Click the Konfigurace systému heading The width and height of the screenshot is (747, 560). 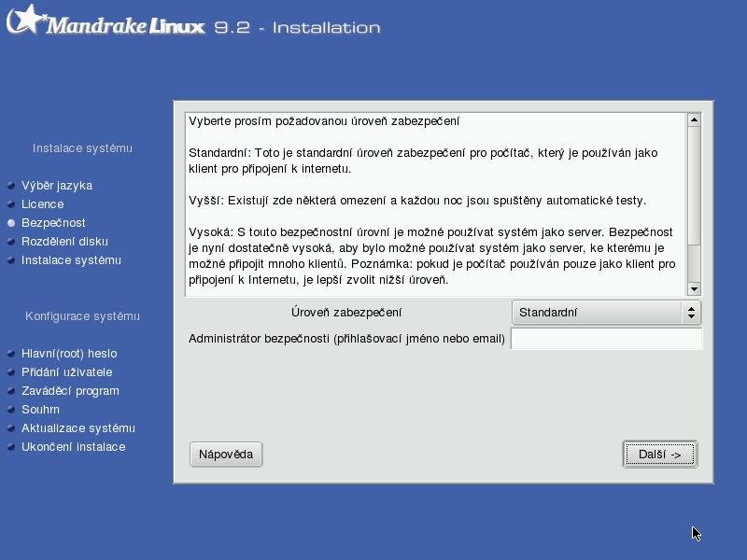pos(82,316)
